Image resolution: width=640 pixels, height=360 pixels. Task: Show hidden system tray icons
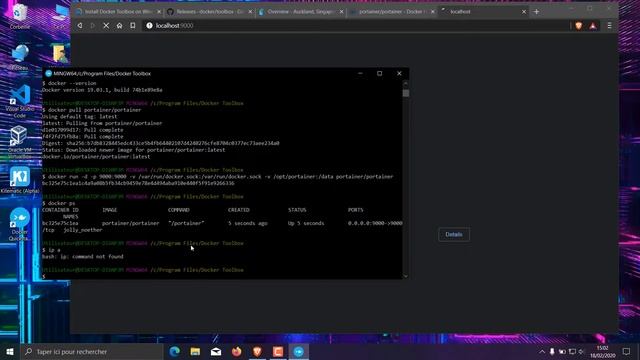click(x=542, y=351)
